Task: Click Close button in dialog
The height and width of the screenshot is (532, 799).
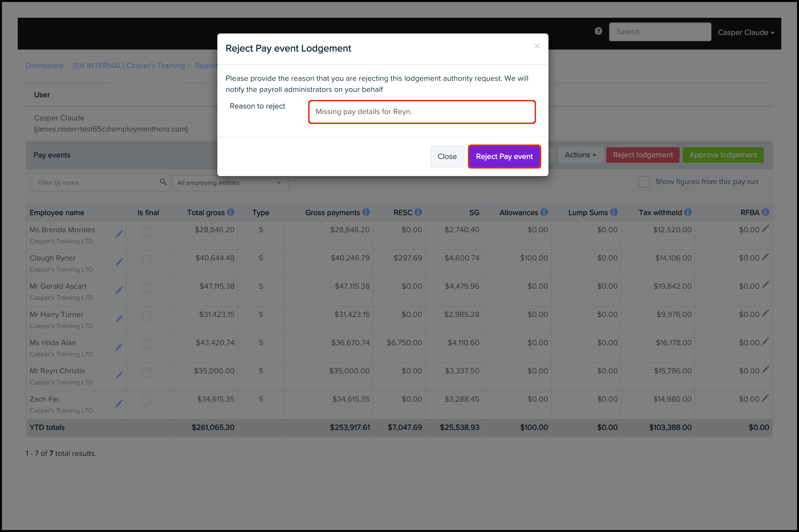Action: click(447, 156)
